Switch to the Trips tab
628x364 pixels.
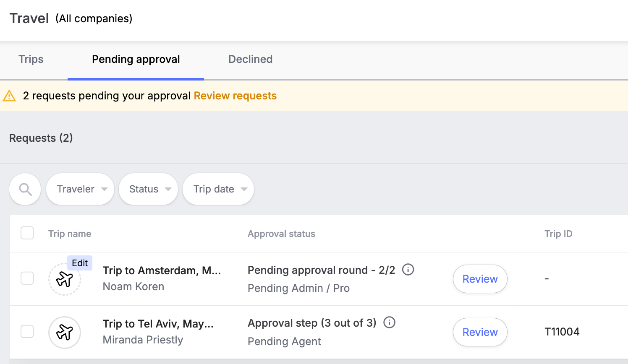(31, 59)
